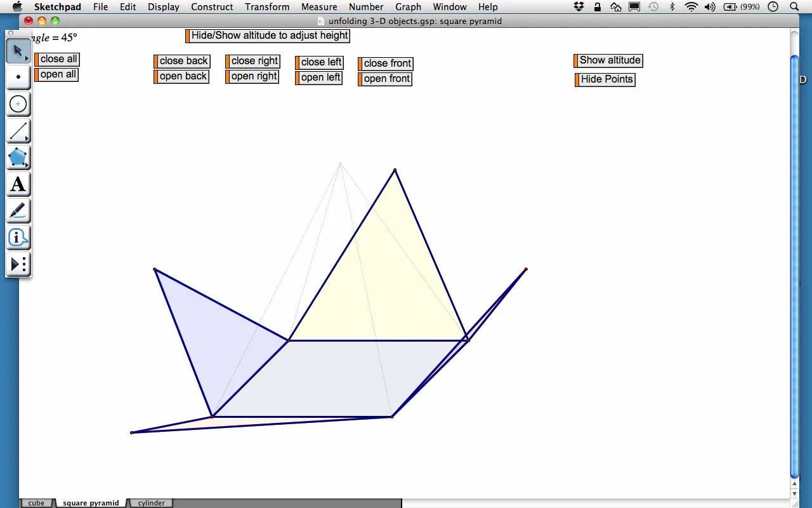This screenshot has height=508, width=812.
Task: Open the clock icon in menu bar
Action: (x=773, y=7)
